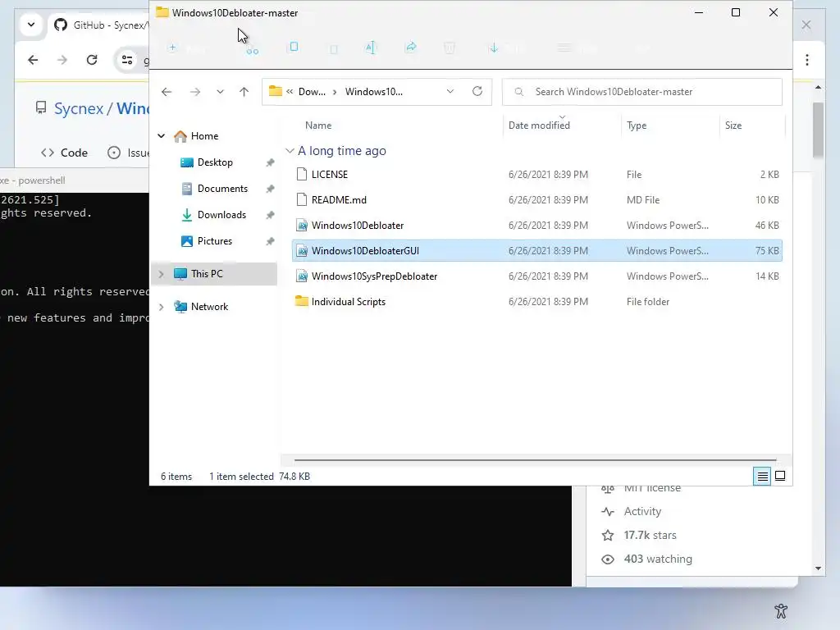Click the pin icon next to Downloads
Image resolution: width=840 pixels, height=630 pixels.
point(270,215)
